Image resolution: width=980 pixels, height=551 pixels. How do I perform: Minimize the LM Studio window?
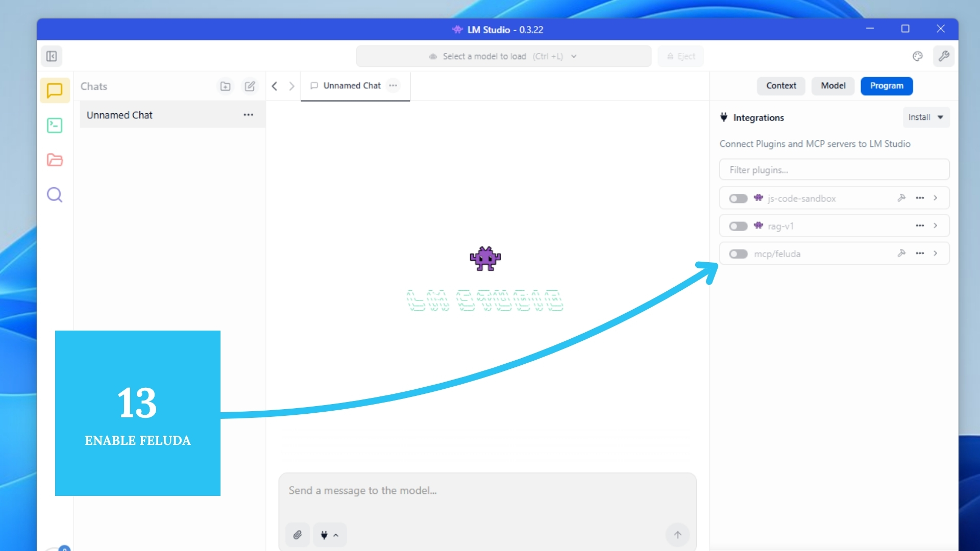pos(870,29)
